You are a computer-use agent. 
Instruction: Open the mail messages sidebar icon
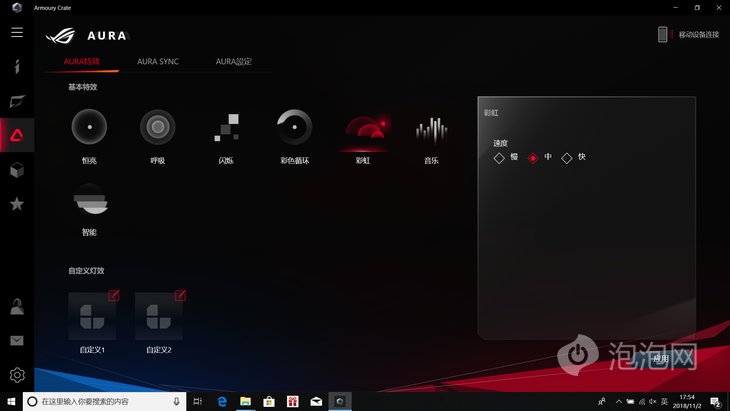(x=17, y=341)
